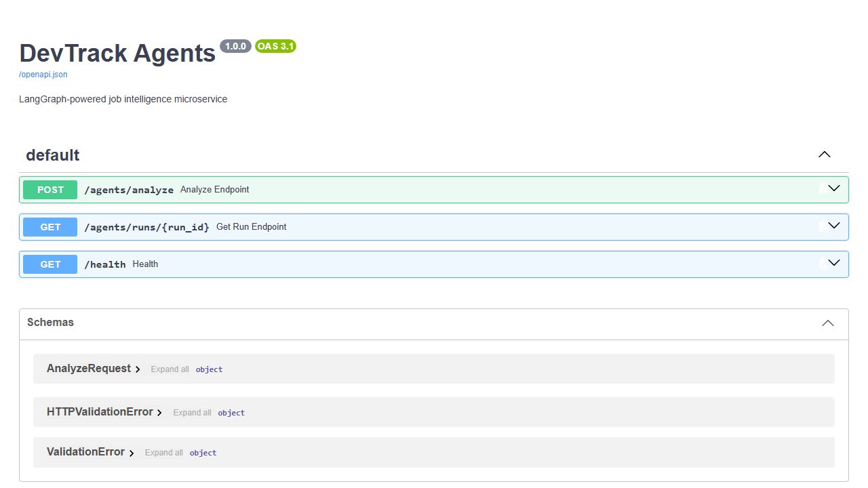Collapse the default tag section arrow
The height and width of the screenshot is (488, 868).
825,155
